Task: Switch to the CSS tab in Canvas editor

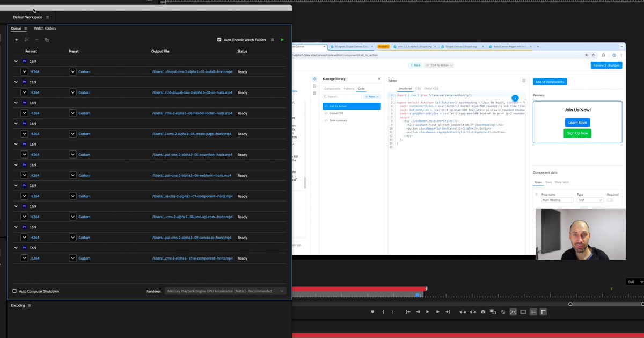Action: pyautogui.click(x=418, y=88)
